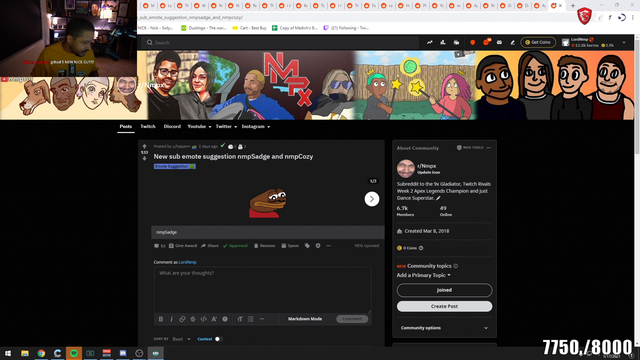640x360 pixels.
Task: Toggle superscript in comment editor
Action: click(214, 319)
